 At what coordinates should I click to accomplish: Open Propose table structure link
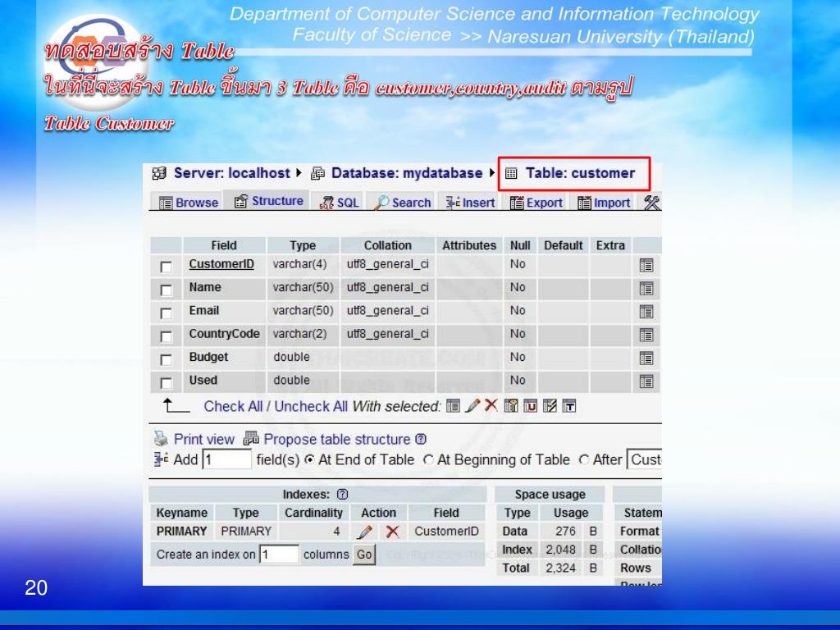(x=337, y=440)
